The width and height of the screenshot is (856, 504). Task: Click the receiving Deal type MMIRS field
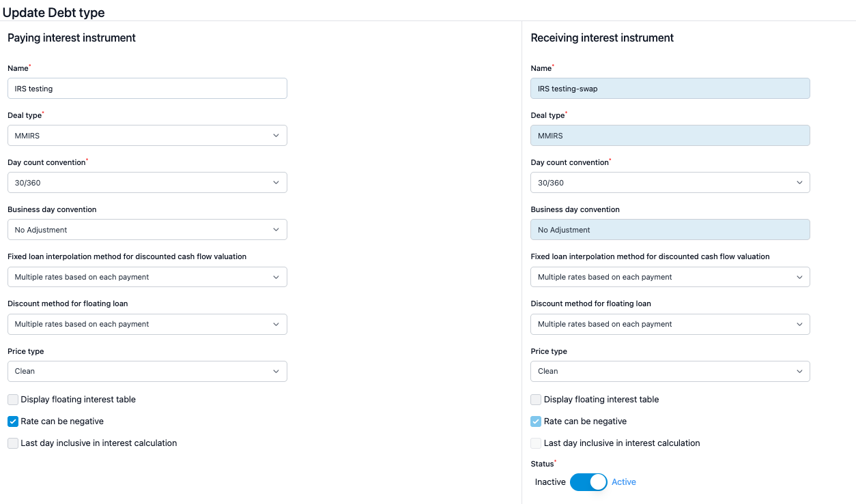click(670, 136)
